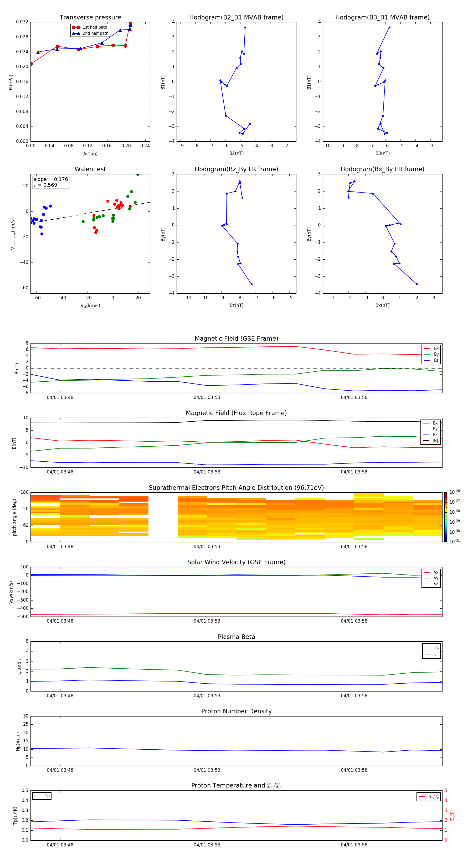Click 'Solar Wind Velocity (GSE Frame)' title
This screenshot has height=868, width=473.
(236, 562)
